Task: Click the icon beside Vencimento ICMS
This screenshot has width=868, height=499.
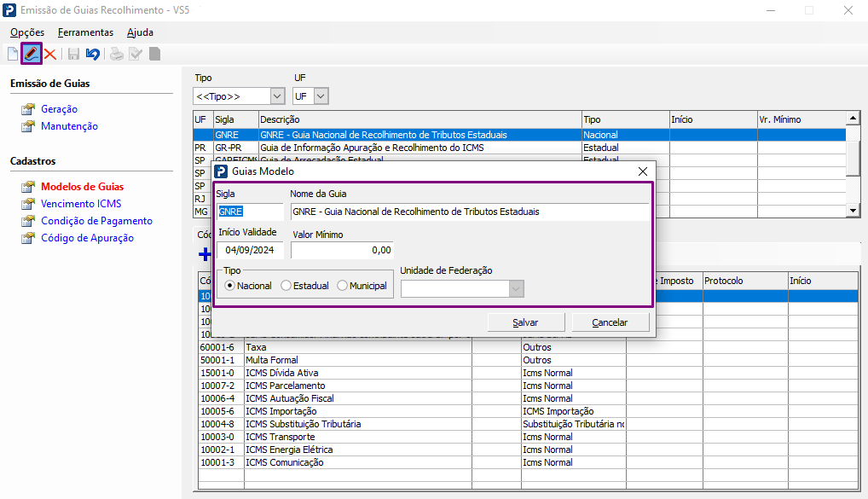Action: (x=27, y=204)
